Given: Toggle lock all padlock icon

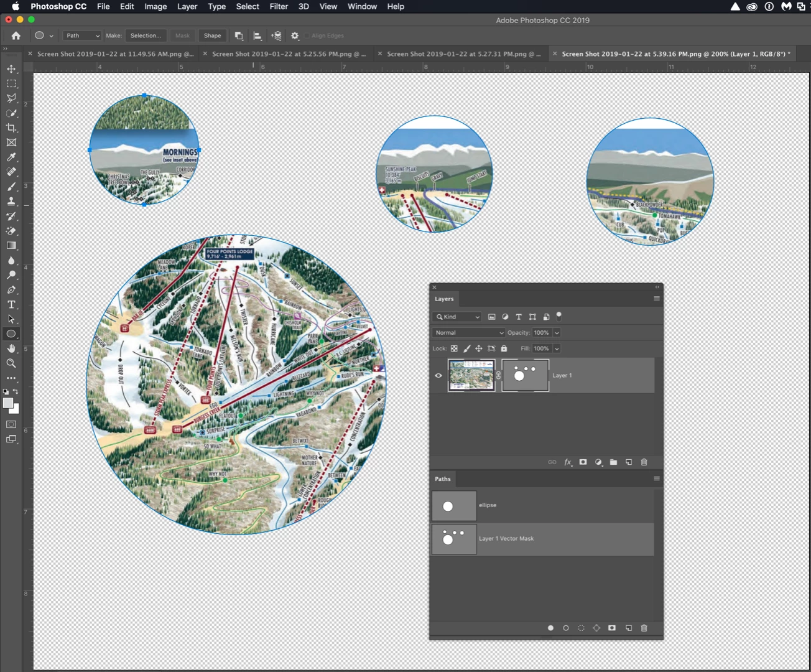Looking at the screenshot, I should click(504, 348).
